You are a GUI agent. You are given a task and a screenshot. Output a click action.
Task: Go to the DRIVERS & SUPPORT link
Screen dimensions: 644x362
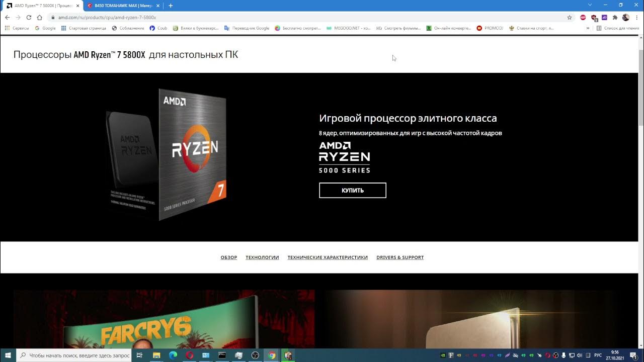(x=400, y=257)
